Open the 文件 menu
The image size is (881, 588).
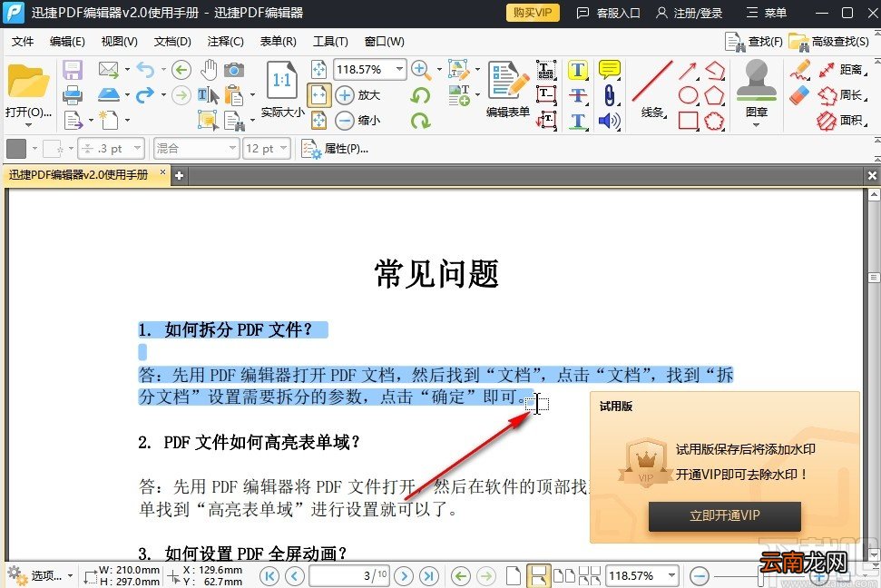(x=23, y=42)
